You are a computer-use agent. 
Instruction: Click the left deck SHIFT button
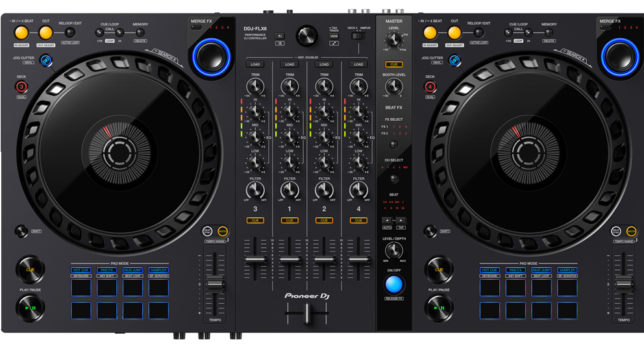(21, 231)
